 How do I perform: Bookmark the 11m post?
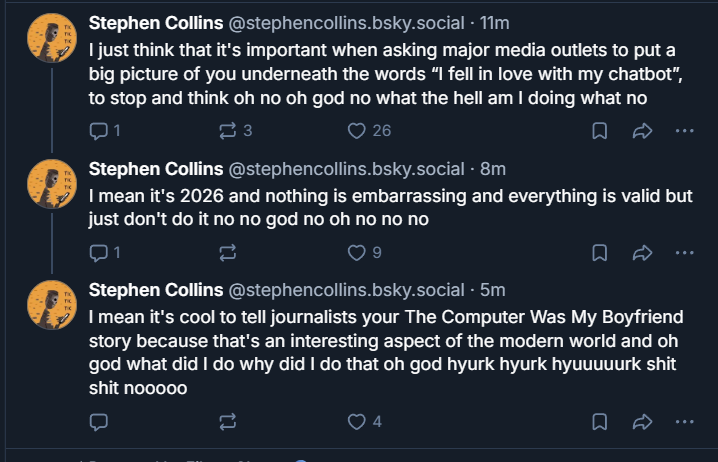(599, 131)
